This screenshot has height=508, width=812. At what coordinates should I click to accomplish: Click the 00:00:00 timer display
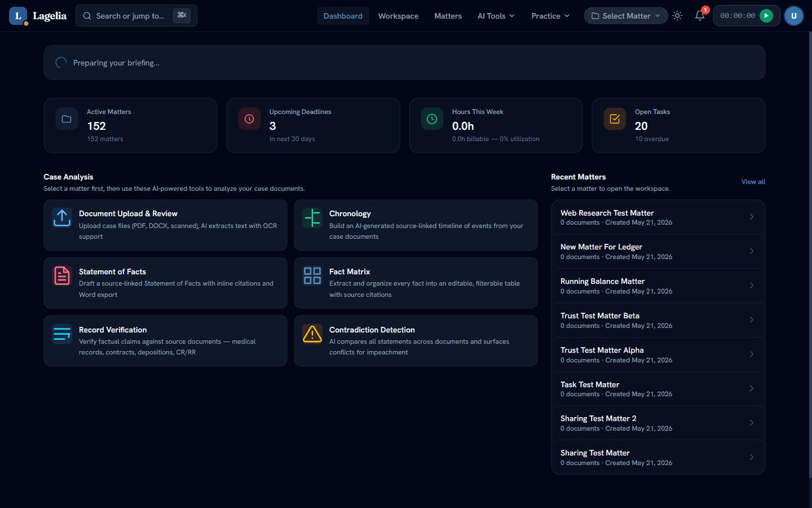click(x=737, y=16)
